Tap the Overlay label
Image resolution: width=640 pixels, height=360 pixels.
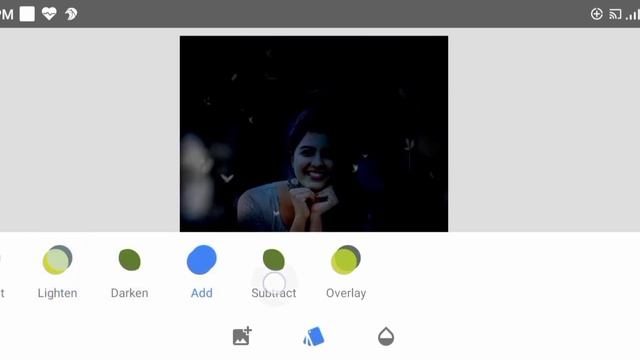[x=346, y=293]
